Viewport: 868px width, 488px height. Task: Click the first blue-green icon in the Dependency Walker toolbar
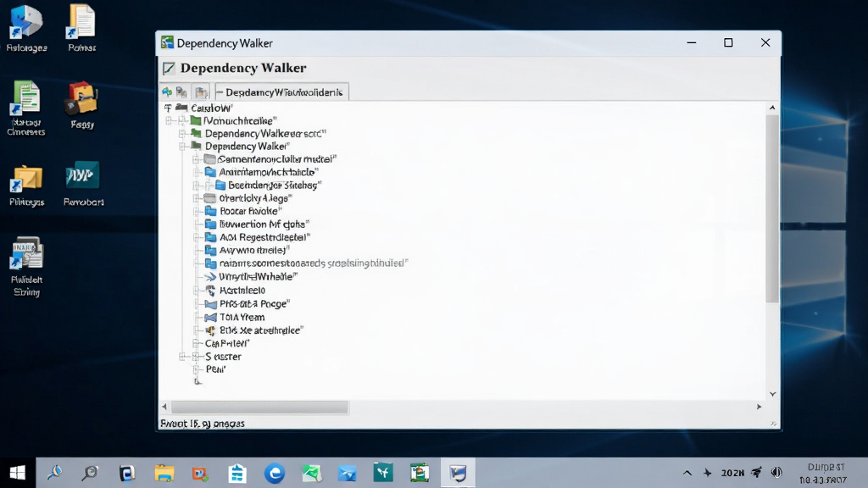(167, 91)
